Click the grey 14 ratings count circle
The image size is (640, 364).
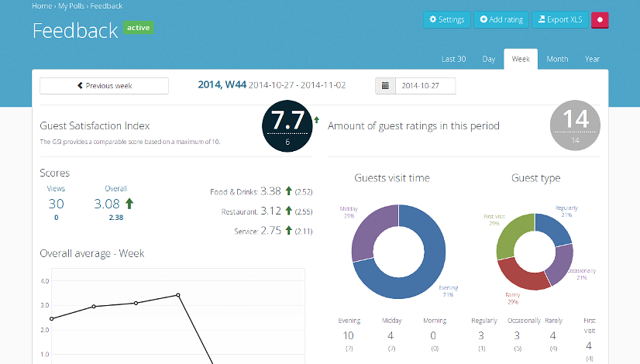point(575,125)
